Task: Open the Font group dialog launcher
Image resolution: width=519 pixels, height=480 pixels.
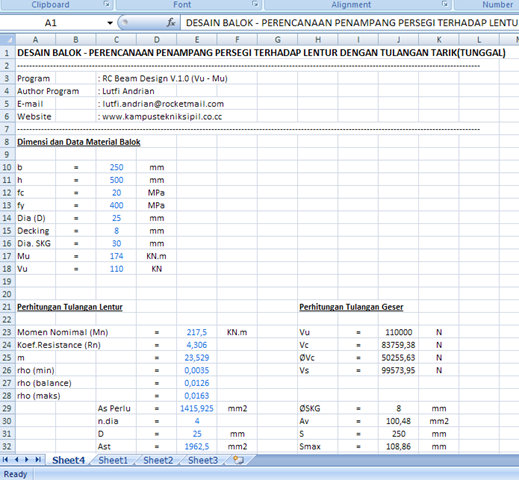Action: click(x=255, y=4)
